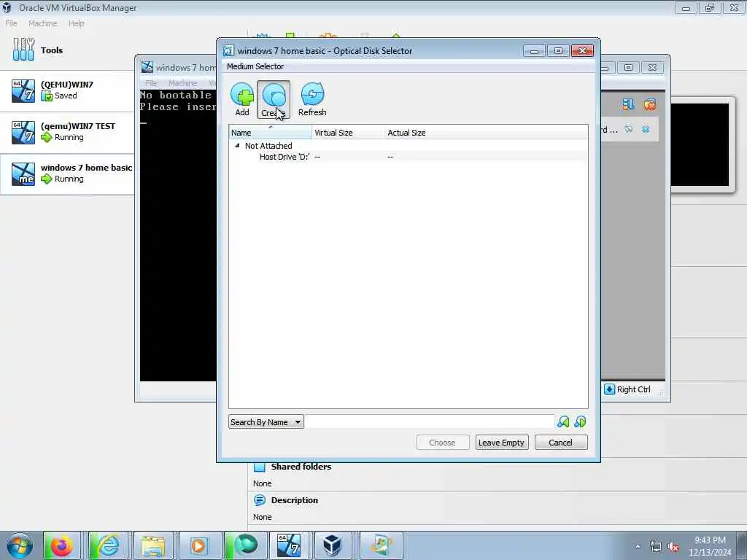Screen dimensions: 747x560
Task: Click the greyed Choose button
Action: point(443,443)
